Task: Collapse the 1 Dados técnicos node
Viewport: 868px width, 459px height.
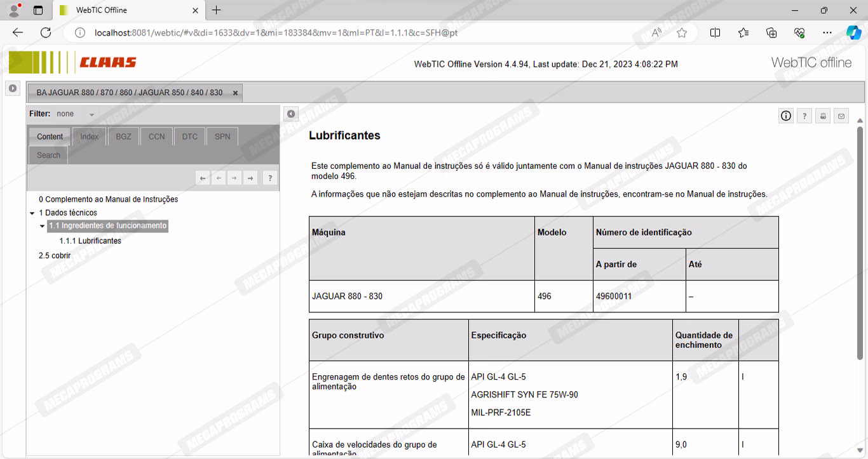Action: pyautogui.click(x=32, y=213)
